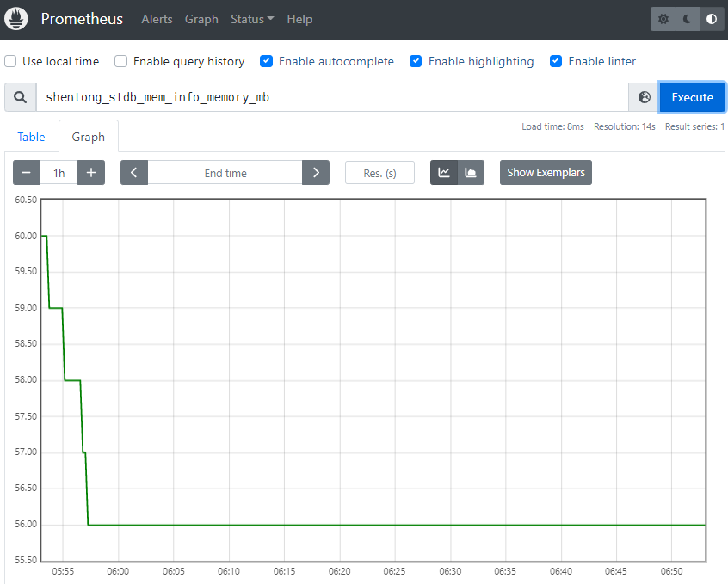Click the Prometheus flame logo

coord(19,19)
